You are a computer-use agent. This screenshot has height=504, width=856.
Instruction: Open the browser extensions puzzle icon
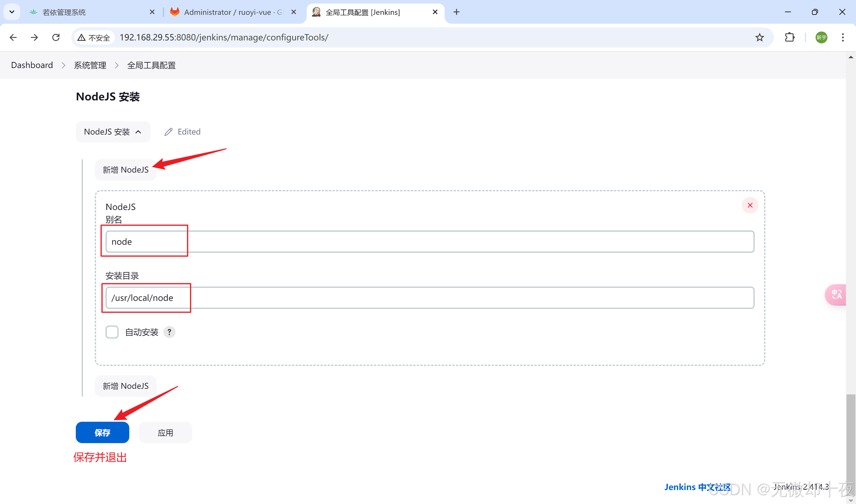pos(790,37)
